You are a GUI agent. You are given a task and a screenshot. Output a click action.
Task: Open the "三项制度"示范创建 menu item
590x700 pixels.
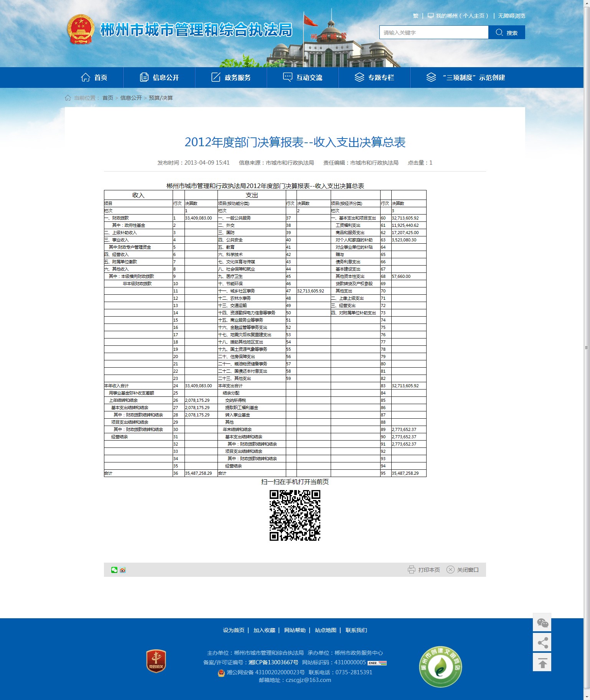tap(466, 78)
